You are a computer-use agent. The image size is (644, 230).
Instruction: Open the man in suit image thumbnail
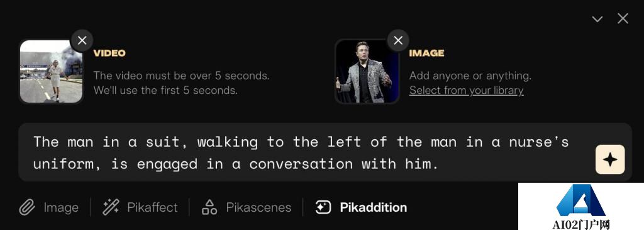(x=367, y=71)
